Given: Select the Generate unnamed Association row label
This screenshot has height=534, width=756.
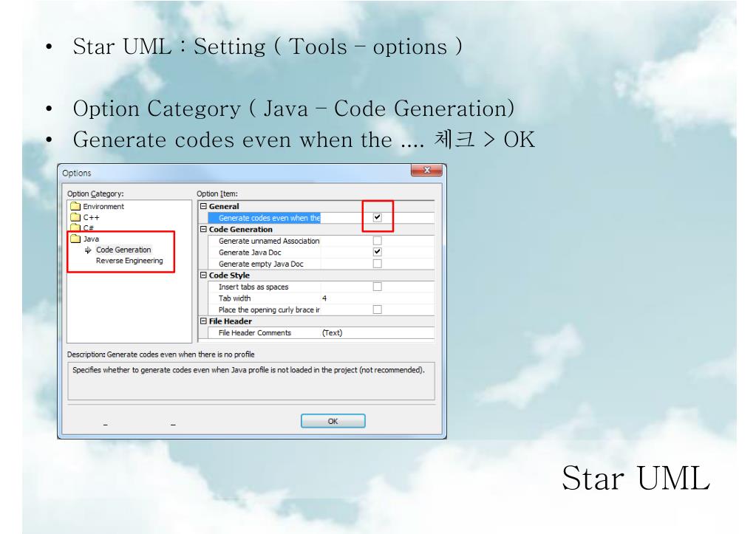Looking at the screenshot, I should 269,241.
